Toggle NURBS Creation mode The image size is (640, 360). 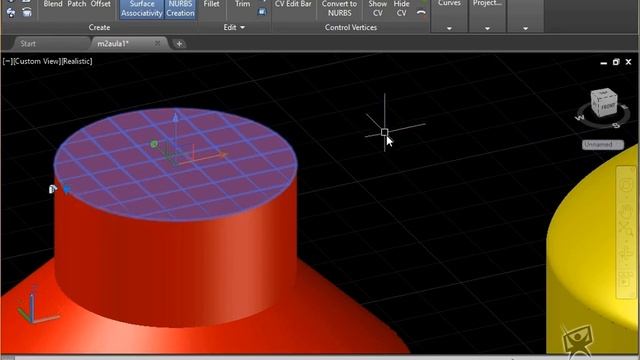180,9
